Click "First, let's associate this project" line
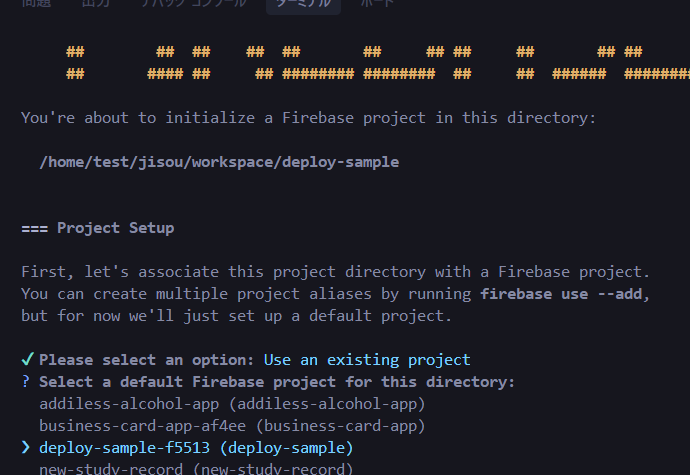The height and width of the screenshot is (475, 690). (x=335, y=272)
